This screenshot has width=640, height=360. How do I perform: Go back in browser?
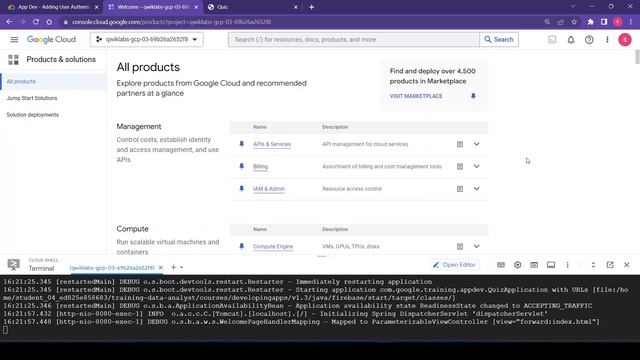pyautogui.click(x=9, y=22)
